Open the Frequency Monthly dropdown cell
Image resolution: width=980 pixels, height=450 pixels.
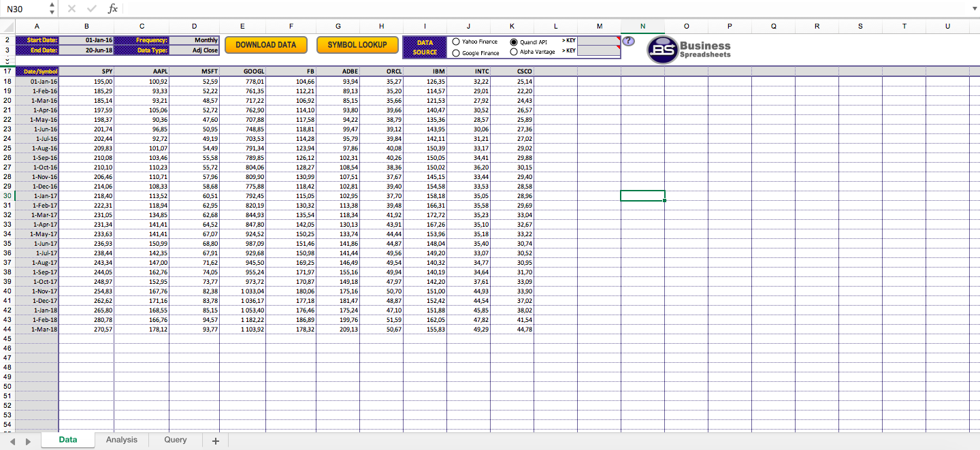[194, 40]
